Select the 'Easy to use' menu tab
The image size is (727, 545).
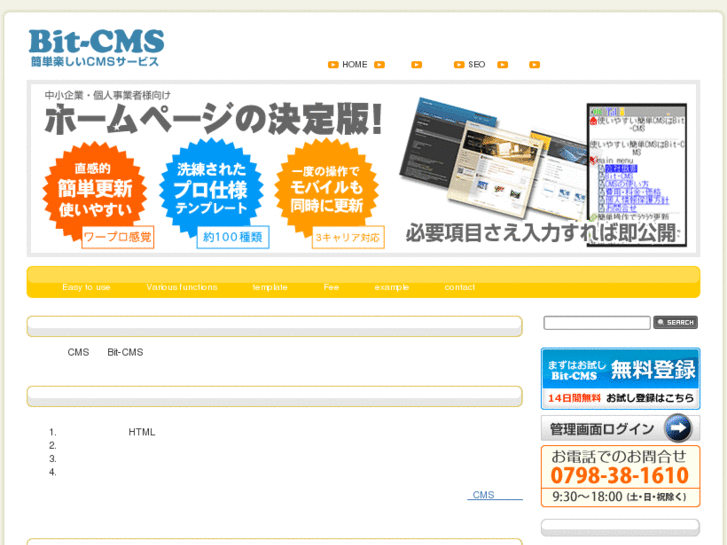86,287
